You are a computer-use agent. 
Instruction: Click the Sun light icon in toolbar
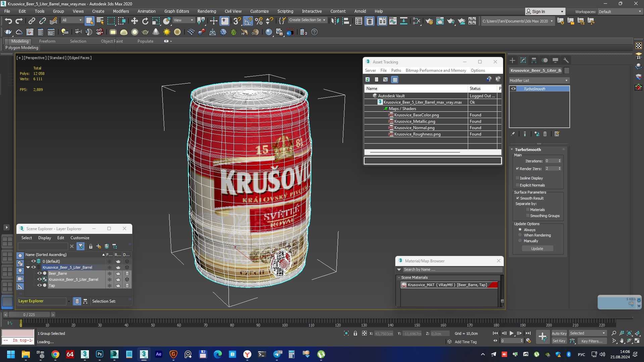click(x=166, y=32)
